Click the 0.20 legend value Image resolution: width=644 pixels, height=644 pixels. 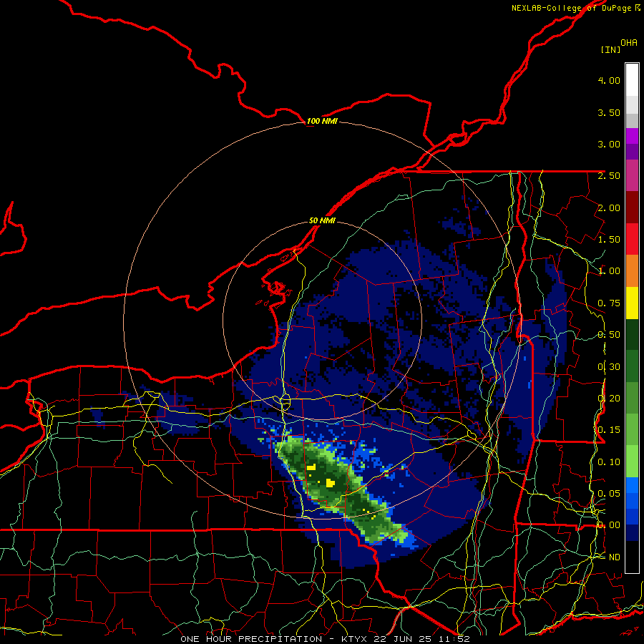(x=609, y=399)
